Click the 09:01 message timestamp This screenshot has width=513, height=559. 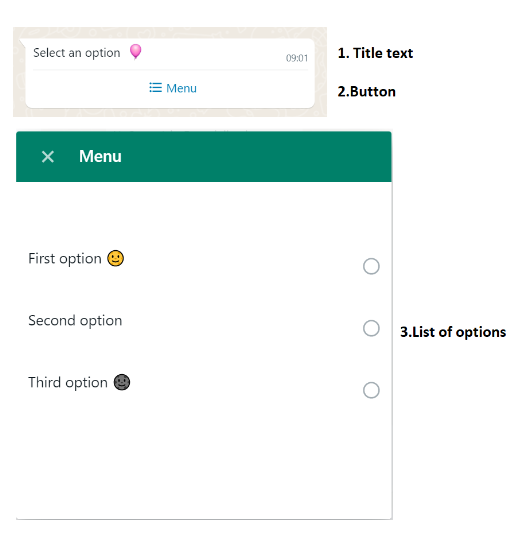point(297,58)
